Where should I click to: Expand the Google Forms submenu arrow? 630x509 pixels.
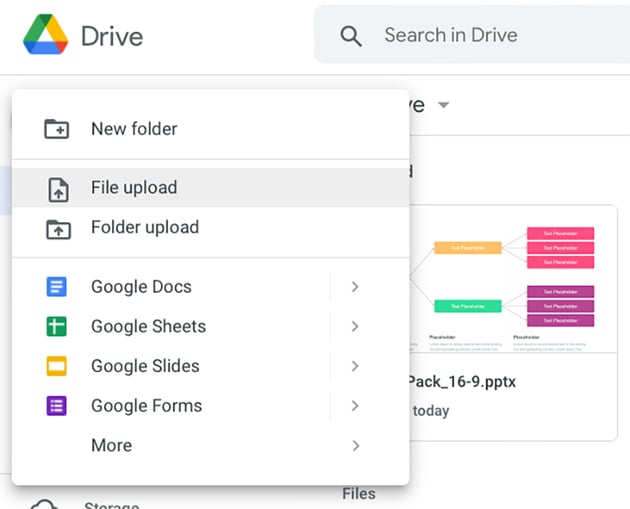pyautogui.click(x=355, y=406)
